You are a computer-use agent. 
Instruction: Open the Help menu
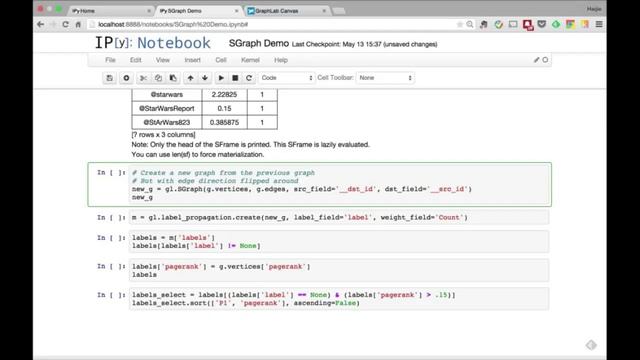(281, 60)
